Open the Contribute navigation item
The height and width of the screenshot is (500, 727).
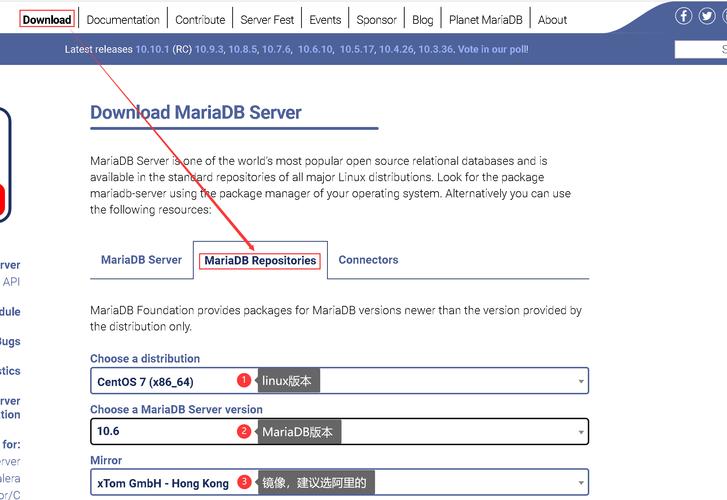pyautogui.click(x=200, y=20)
